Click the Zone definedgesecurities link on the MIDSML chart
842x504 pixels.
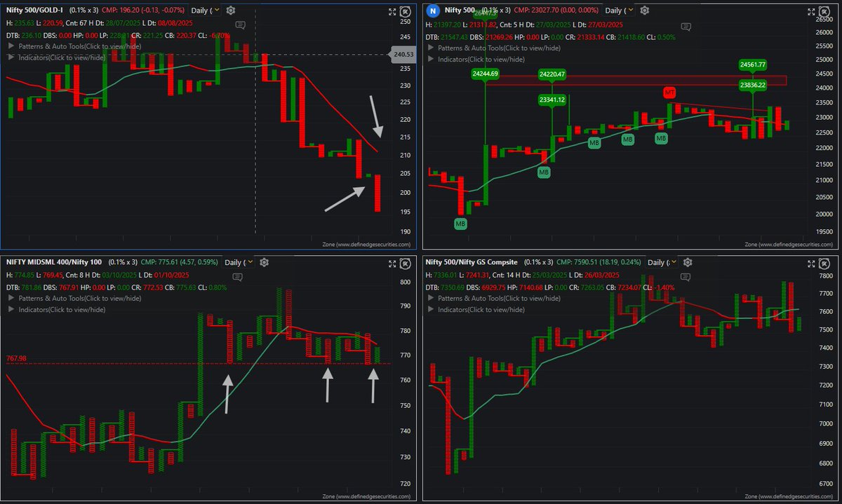[367, 496]
